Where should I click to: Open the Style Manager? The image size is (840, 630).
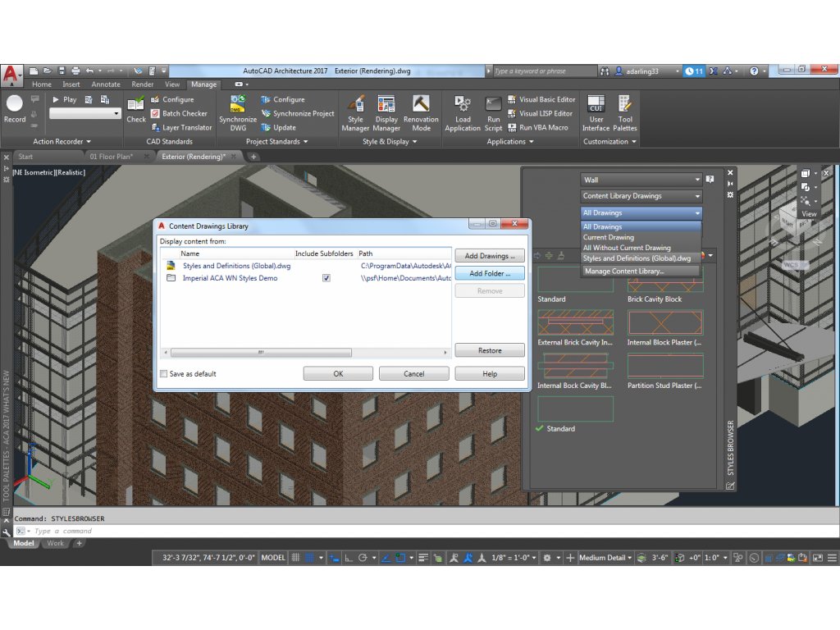click(355, 113)
